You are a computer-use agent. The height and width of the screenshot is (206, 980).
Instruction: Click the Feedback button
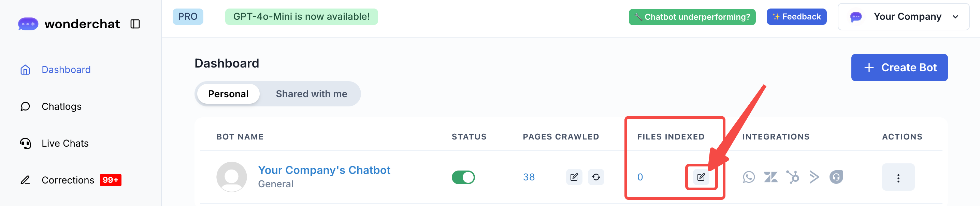[796, 17]
